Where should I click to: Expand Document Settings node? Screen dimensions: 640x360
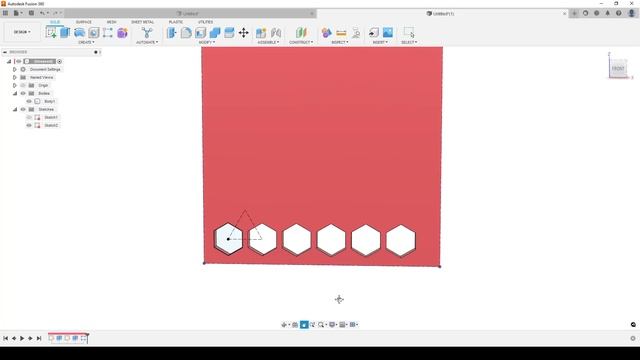point(15,69)
